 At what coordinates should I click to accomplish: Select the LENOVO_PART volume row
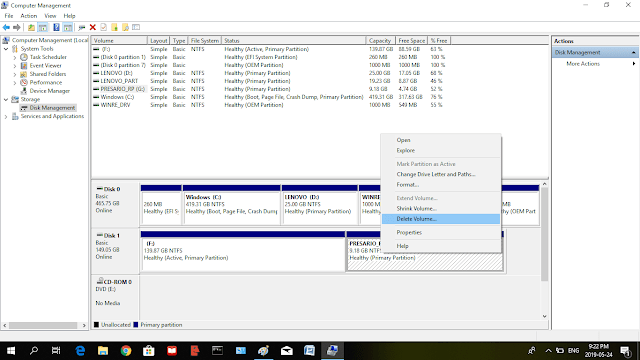coord(269,81)
